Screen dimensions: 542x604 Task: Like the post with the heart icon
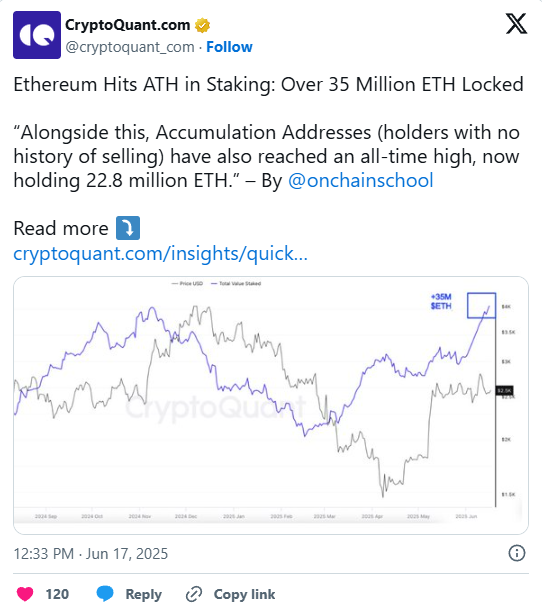point(25,594)
